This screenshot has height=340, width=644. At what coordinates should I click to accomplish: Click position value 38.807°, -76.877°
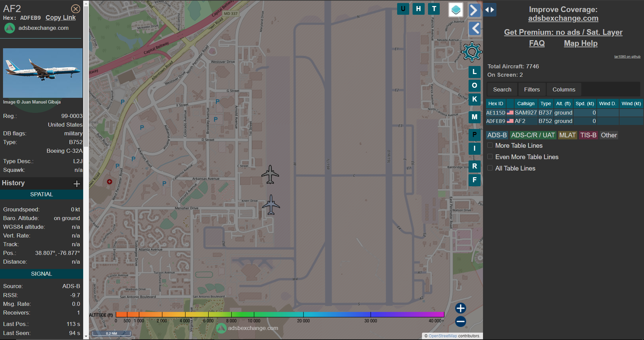tap(57, 253)
